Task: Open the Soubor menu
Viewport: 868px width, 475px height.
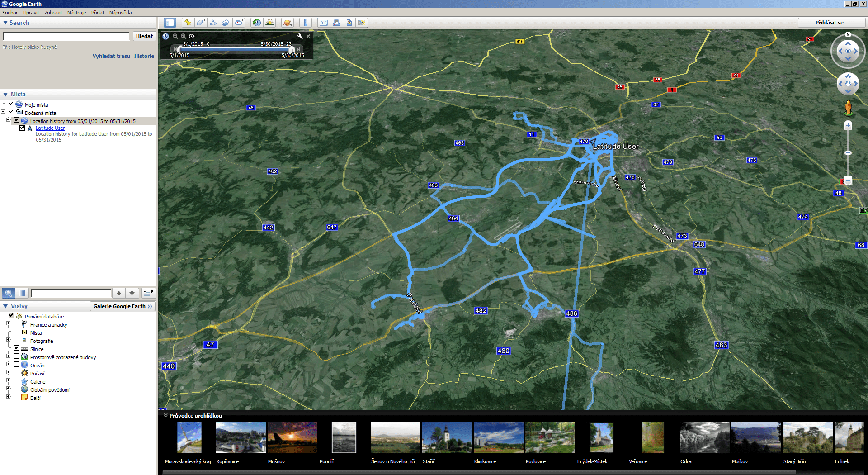Action: click(x=10, y=13)
